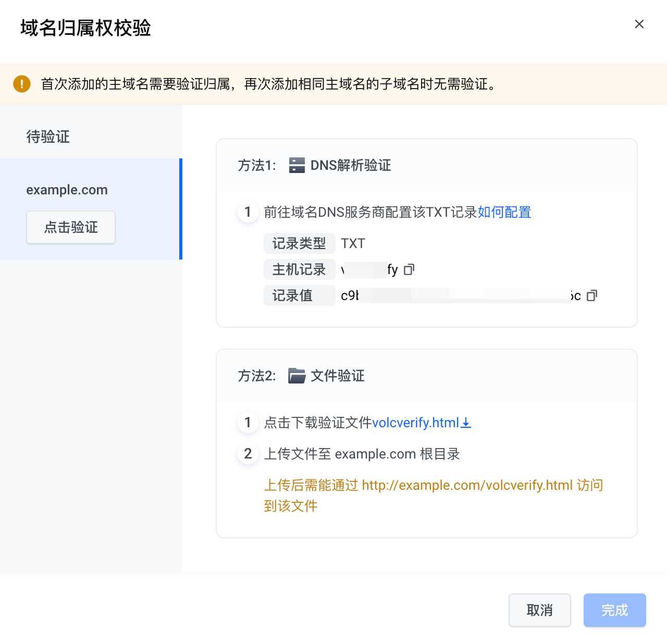The image size is (667, 644).
Task: Click the 记录值 masked value text
Action: click(461, 295)
